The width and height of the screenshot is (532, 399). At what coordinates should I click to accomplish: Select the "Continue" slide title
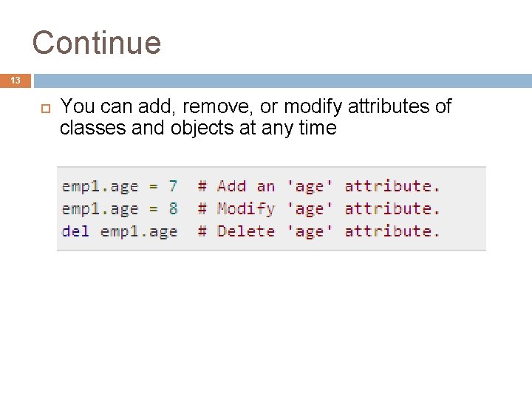tap(96, 42)
